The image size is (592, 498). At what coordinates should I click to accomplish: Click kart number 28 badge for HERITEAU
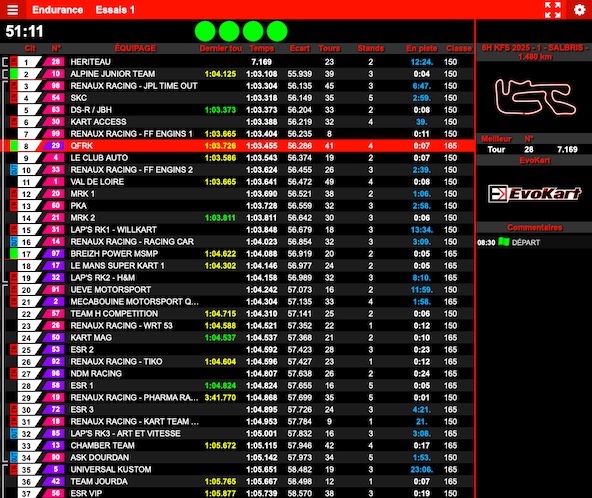pos(55,62)
